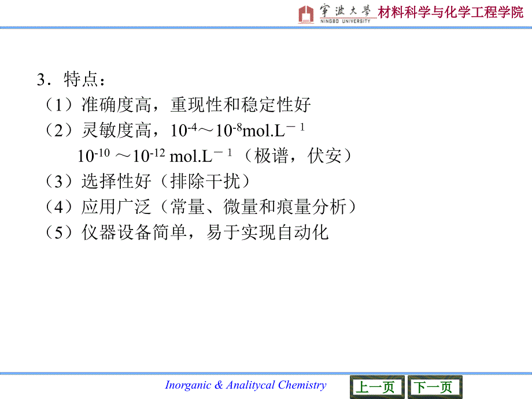This screenshot has height=399, width=532.
Task: Click the line （3）选择性好（排除干扰）
Action: (x=147, y=181)
